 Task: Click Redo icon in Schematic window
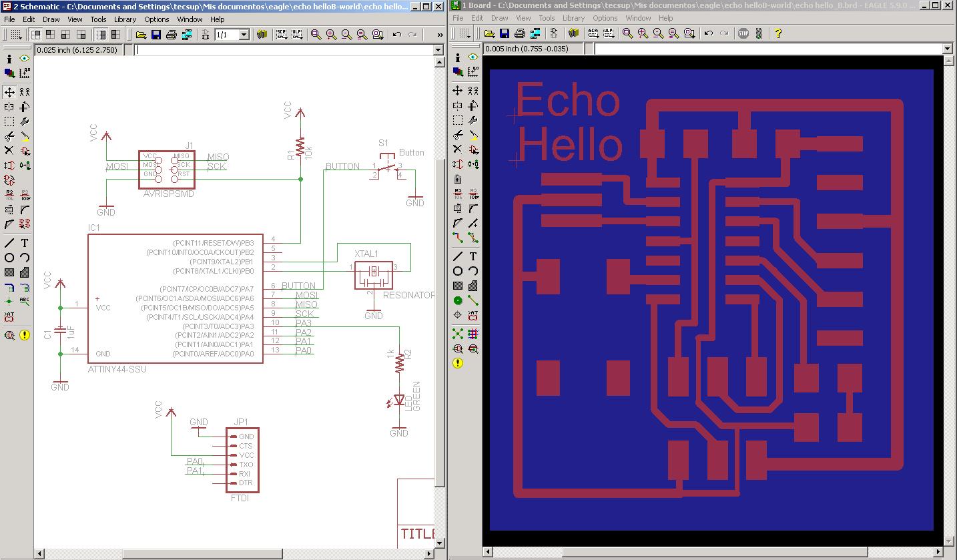[412, 35]
